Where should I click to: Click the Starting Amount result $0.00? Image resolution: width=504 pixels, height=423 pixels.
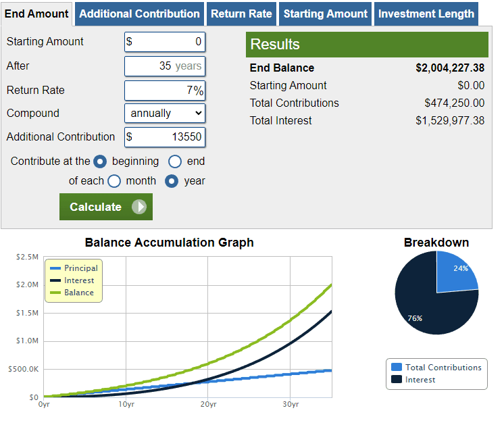click(471, 86)
